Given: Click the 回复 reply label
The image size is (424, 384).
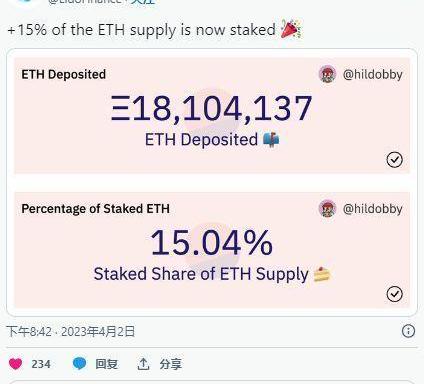Looking at the screenshot, I should pos(106,364).
